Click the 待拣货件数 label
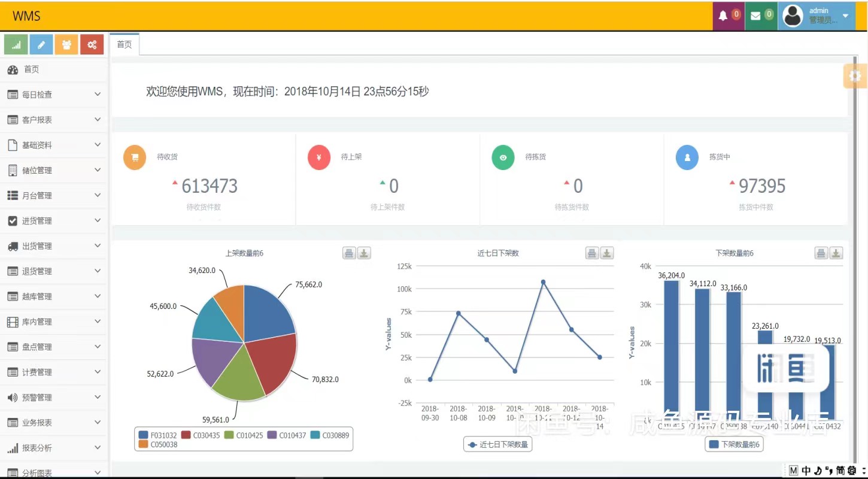Image resolution: width=868 pixels, height=479 pixels. pos(572,207)
